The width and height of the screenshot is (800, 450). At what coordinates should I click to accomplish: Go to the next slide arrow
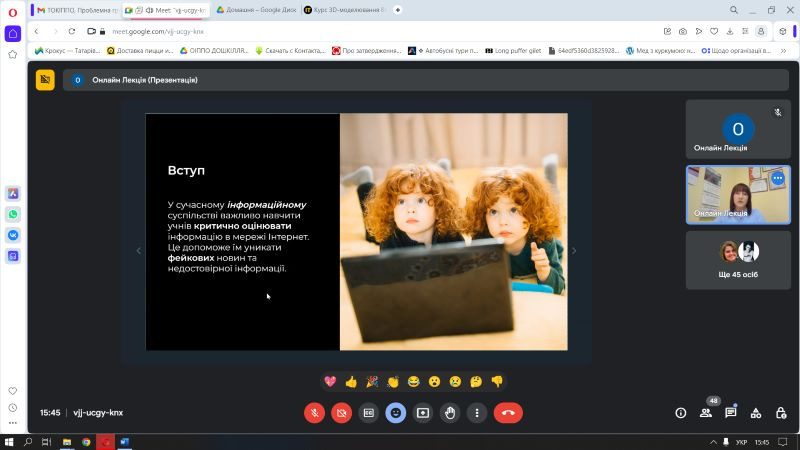click(574, 251)
